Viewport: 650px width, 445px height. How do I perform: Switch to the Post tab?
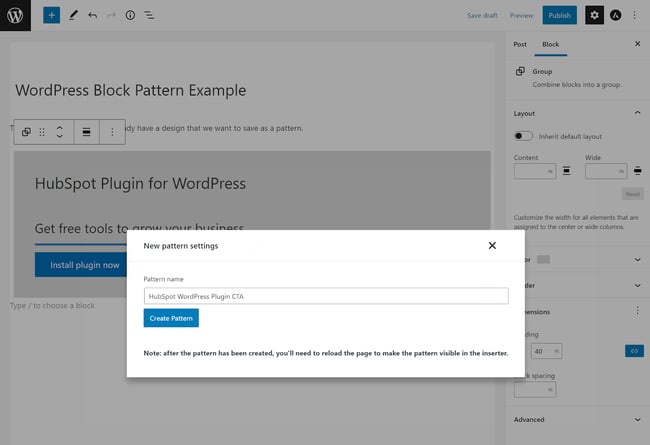[x=520, y=44]
